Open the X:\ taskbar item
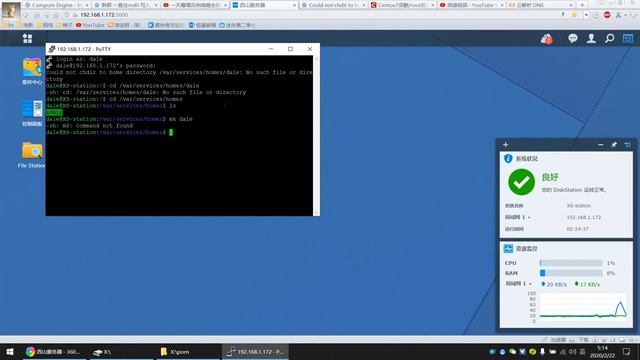Screen dimensions: 640x360 click(121, 351)
